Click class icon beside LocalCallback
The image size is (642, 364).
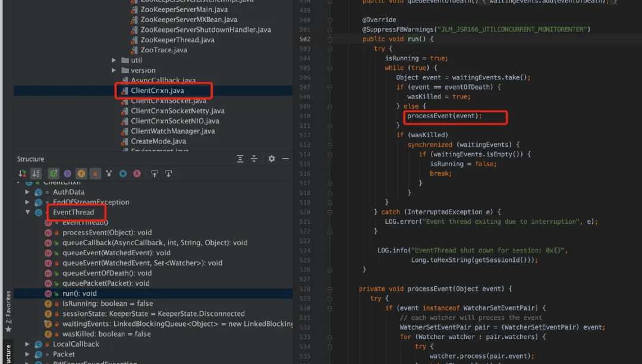[x=38, y=344]
